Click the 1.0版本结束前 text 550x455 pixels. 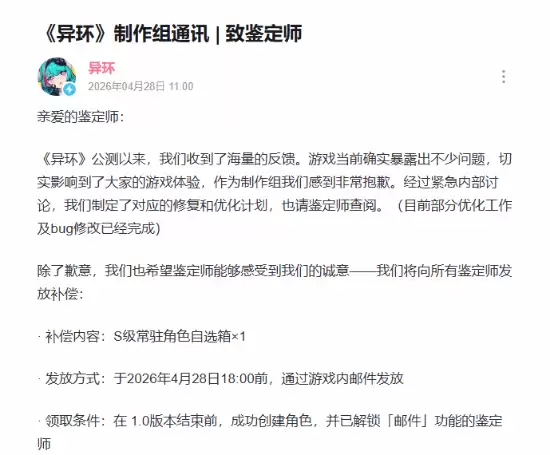point(174,421)
